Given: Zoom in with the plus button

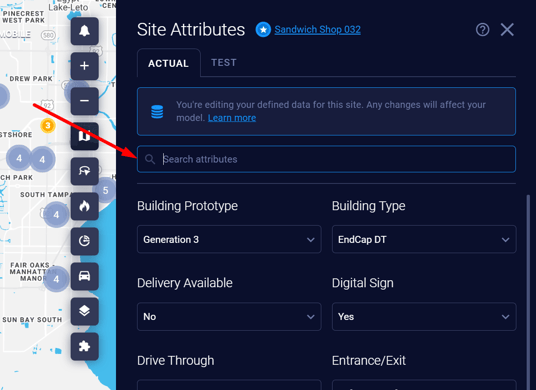Looking at the screenshot, I should (84, 66).
